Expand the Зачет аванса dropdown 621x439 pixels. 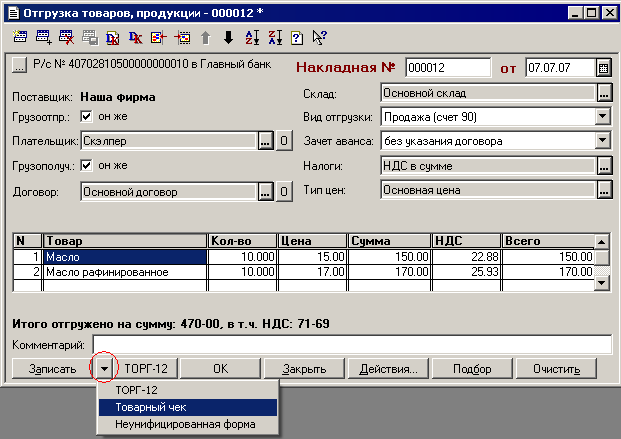(602, 141)
